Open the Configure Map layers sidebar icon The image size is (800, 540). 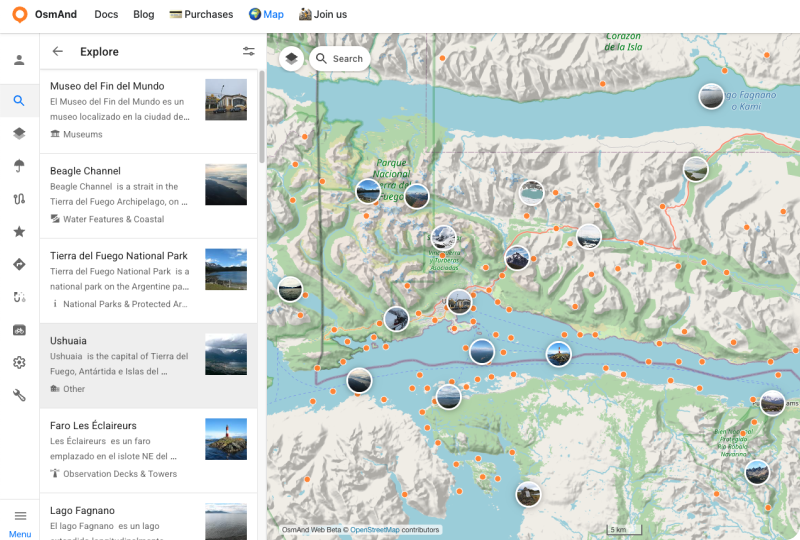coord(19,134)
